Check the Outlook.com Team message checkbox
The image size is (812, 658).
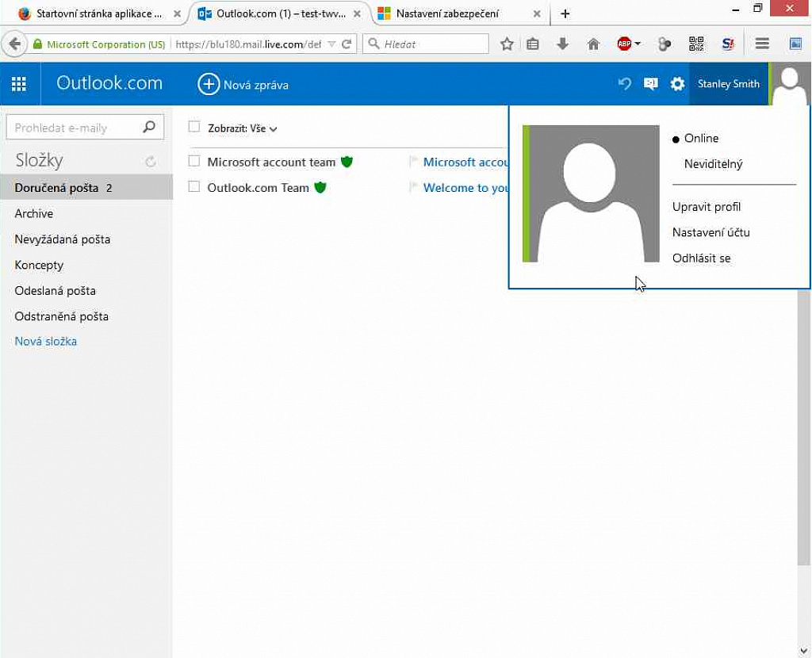[194, 186]
